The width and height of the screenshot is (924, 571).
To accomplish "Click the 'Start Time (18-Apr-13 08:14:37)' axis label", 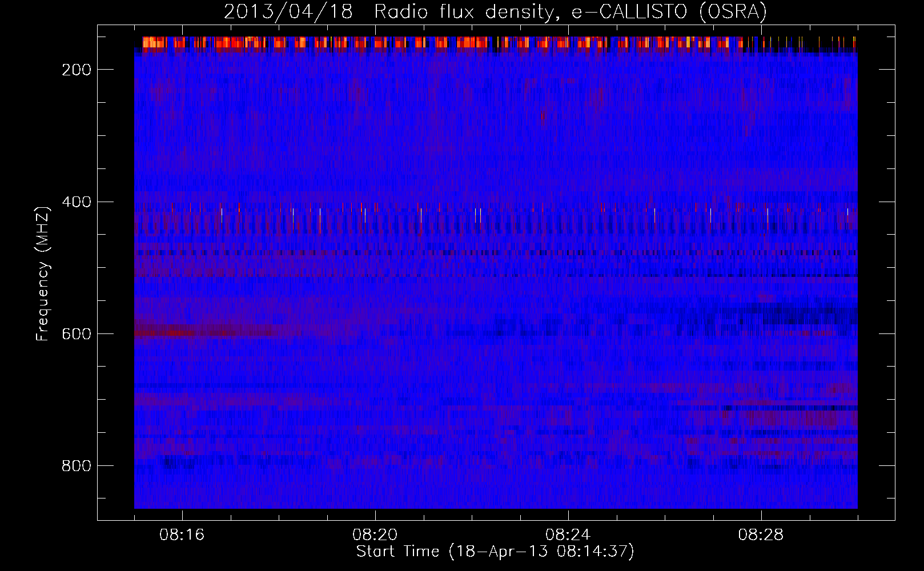I will pos(495,552).
